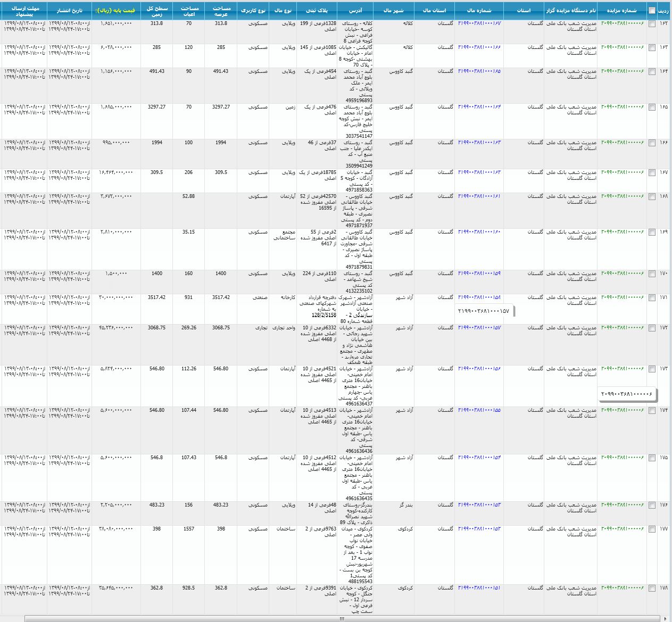Tick the select-all checkbox in the header
Image resolution: width=672 pixels, height=622 pixels.
pyautogui.click(x=652, y=11)
